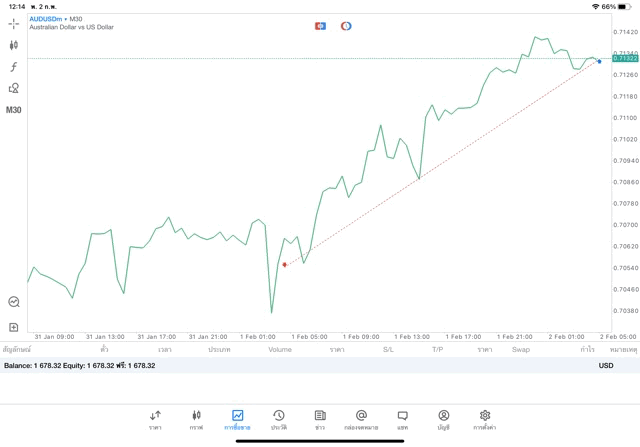640x447 pixels.
Task: Open the Settings gear tab
Action: pyautogui.click(x=485, y=419)
